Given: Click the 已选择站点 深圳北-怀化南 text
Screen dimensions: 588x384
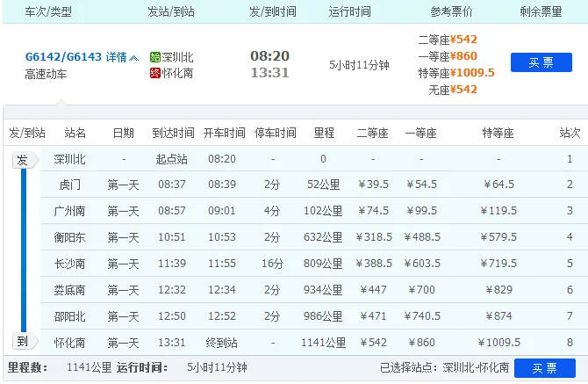Looking at the screenshot, I should (444, 367).
